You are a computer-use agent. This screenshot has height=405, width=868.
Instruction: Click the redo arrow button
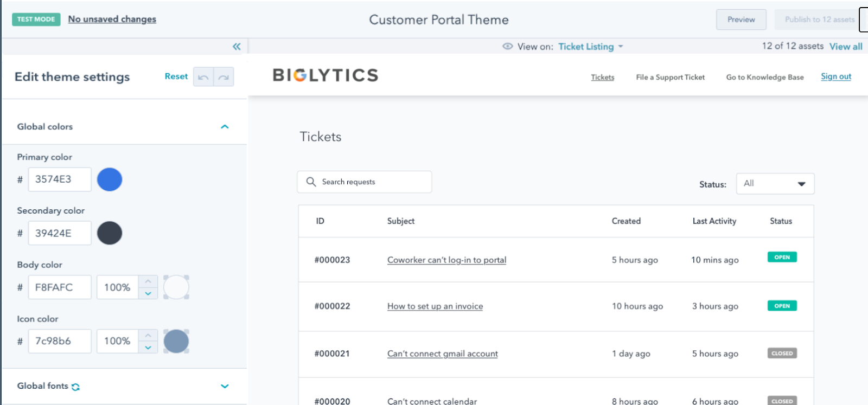tap(224, 77)
